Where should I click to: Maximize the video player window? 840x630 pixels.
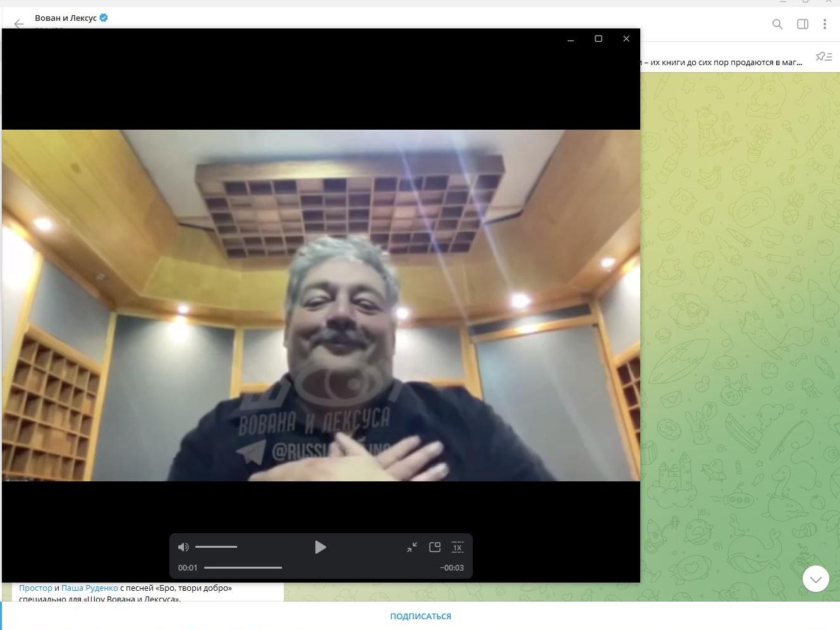tap(599, 39)
